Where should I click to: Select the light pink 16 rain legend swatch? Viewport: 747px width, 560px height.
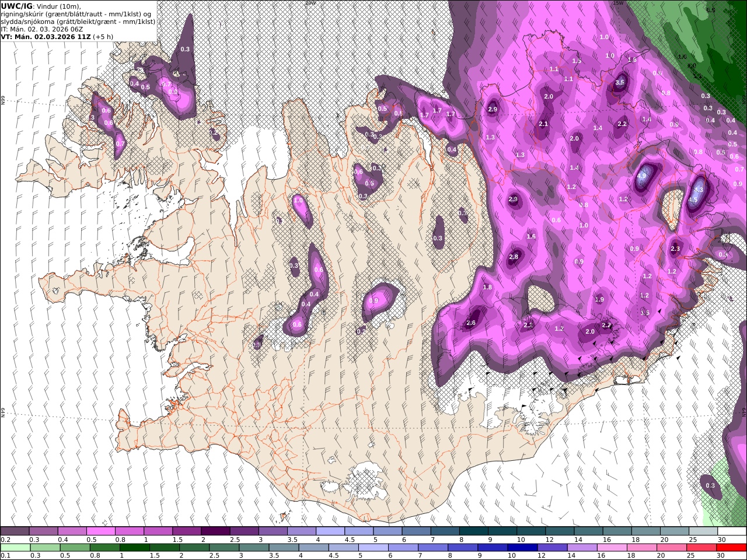[612, 547]
